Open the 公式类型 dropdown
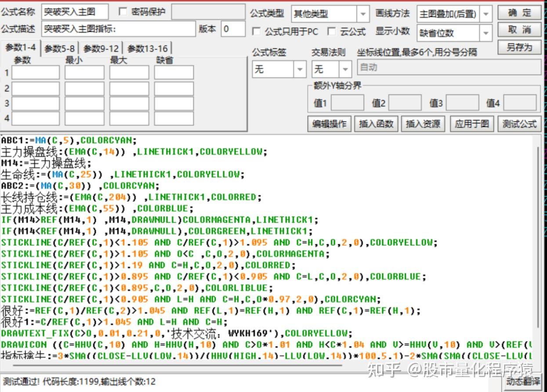The width and height of the screenshot is (547, 392). (x=362, y=14)
